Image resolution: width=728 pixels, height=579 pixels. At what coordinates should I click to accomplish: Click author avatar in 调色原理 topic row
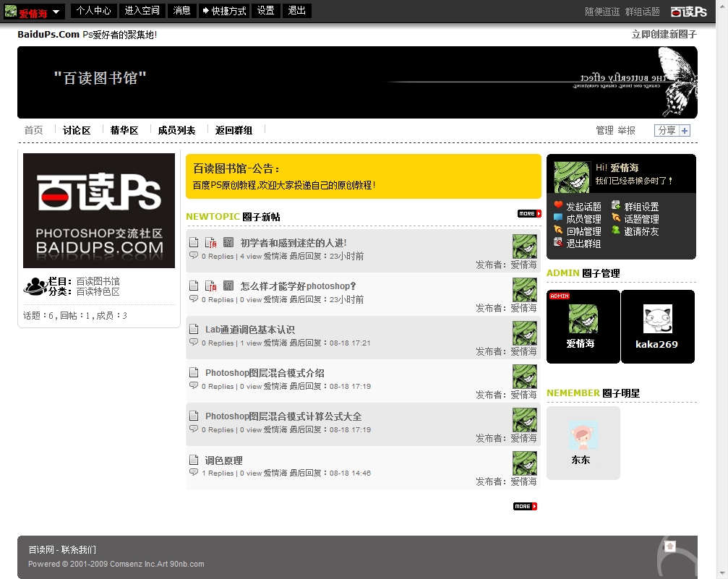tap(525, 463)
